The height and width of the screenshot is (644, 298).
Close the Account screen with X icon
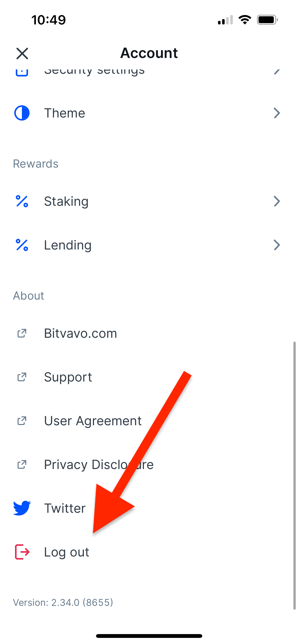point(22,53)
